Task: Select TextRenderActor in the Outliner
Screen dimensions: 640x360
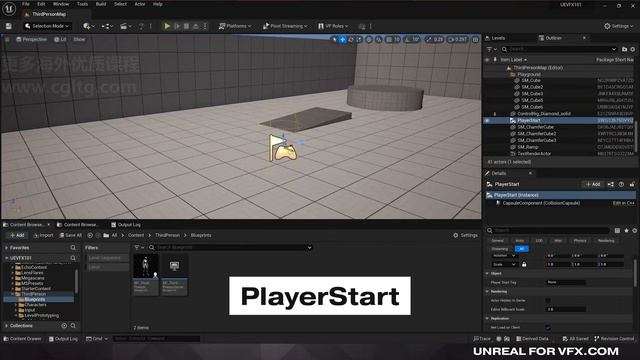Action: (x=534, y=153)
